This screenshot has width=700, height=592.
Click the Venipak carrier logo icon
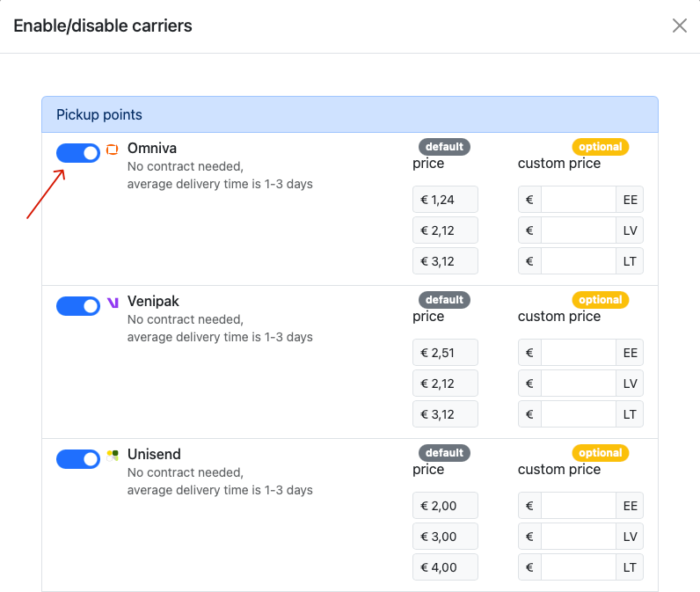click(x=113, y=303)
